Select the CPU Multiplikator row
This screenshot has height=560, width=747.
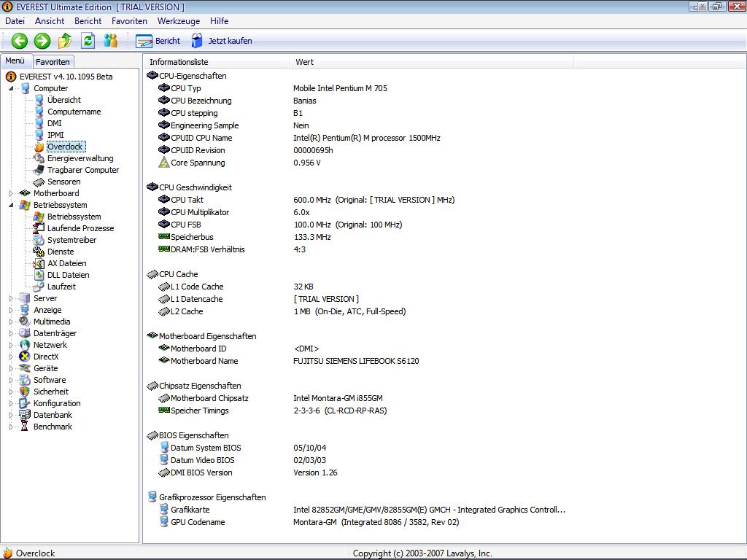pos(357,212)
